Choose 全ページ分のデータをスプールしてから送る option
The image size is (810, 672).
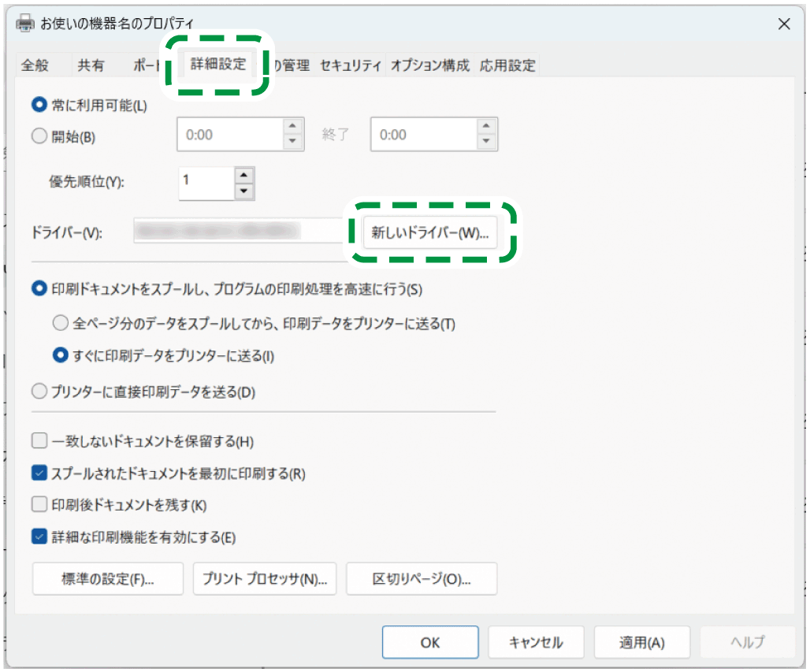pyautogui.click(x=60, y=323)
